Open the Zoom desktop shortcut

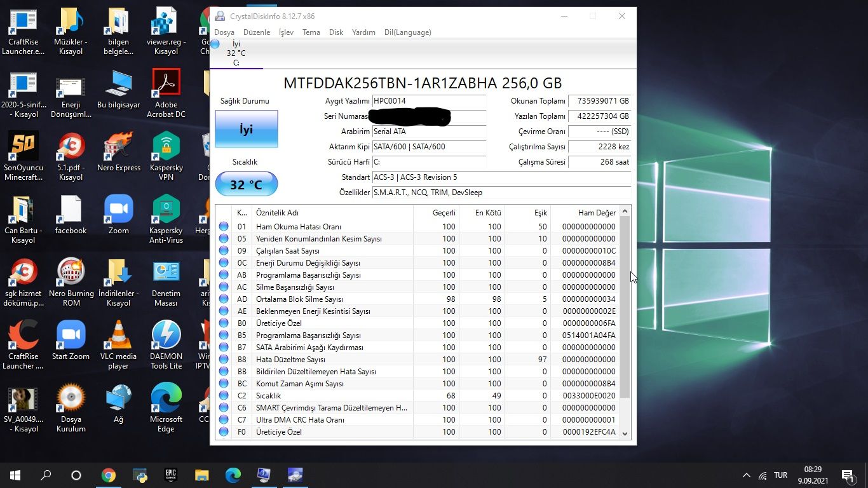118,210
